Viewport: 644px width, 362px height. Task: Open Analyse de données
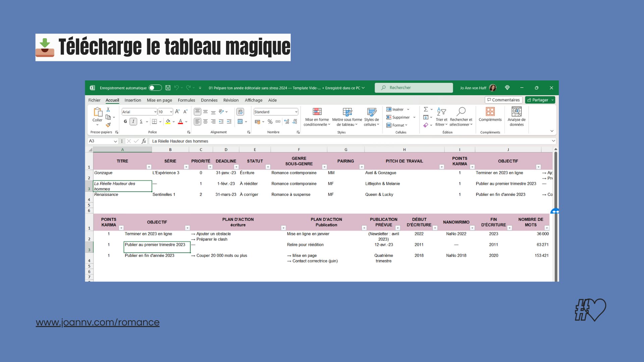[x=517, y=116]
